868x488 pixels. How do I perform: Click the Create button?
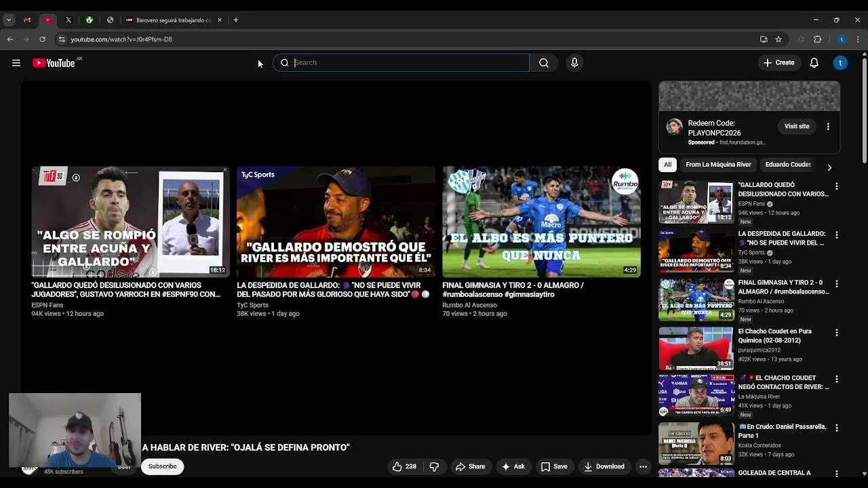coord(778,63)
